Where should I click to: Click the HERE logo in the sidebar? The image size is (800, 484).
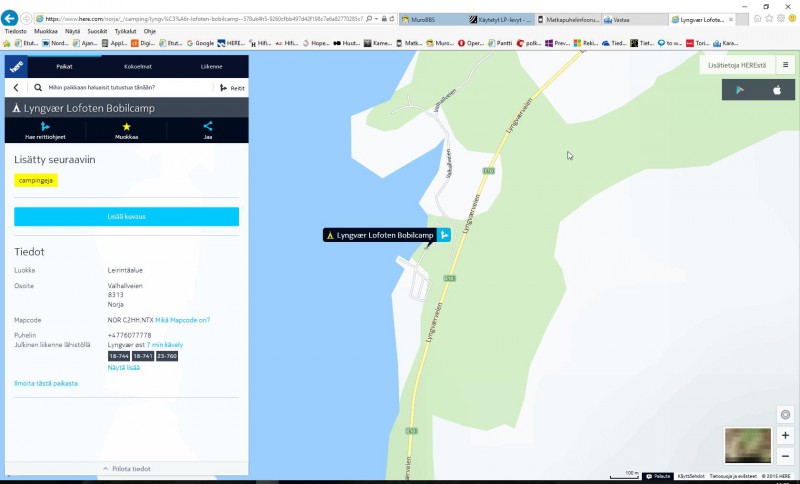coord(17,66)
